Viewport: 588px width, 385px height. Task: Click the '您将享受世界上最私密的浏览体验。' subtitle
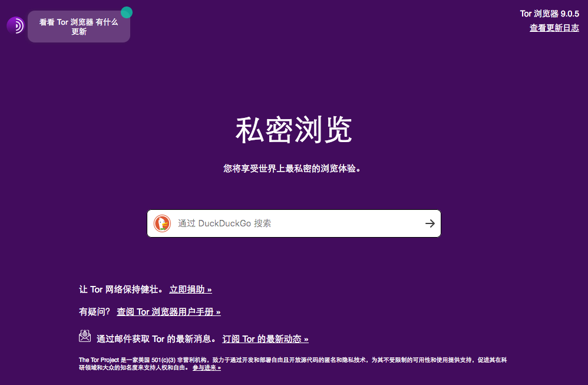[x=292, y=169]
